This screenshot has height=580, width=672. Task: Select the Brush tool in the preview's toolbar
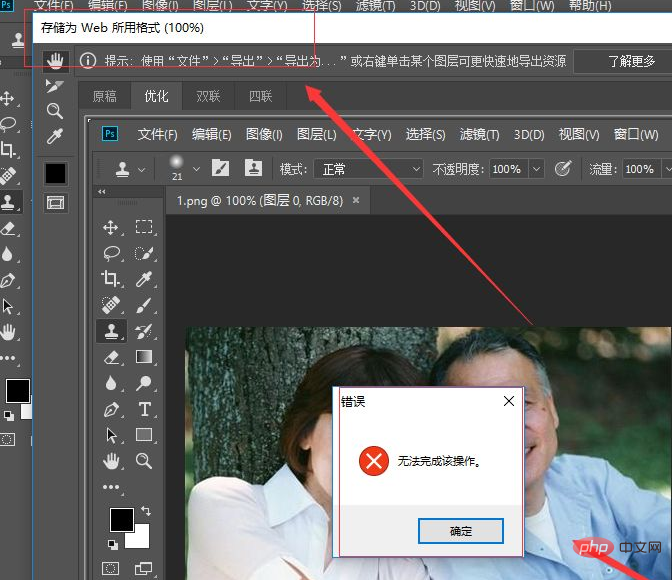point(144,305)
